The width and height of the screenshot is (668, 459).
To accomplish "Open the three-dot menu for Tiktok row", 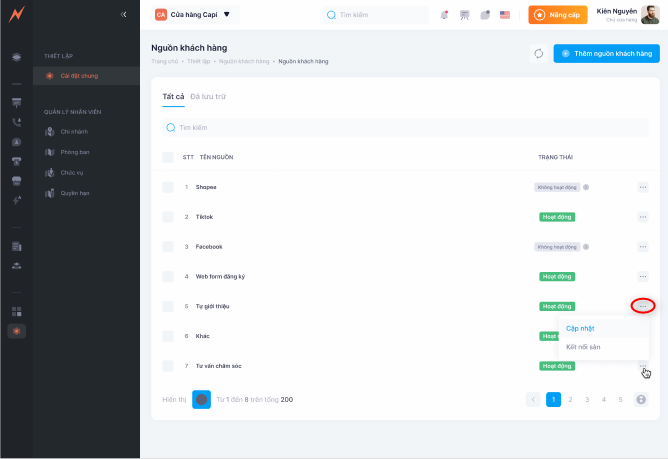I will 642,217.
